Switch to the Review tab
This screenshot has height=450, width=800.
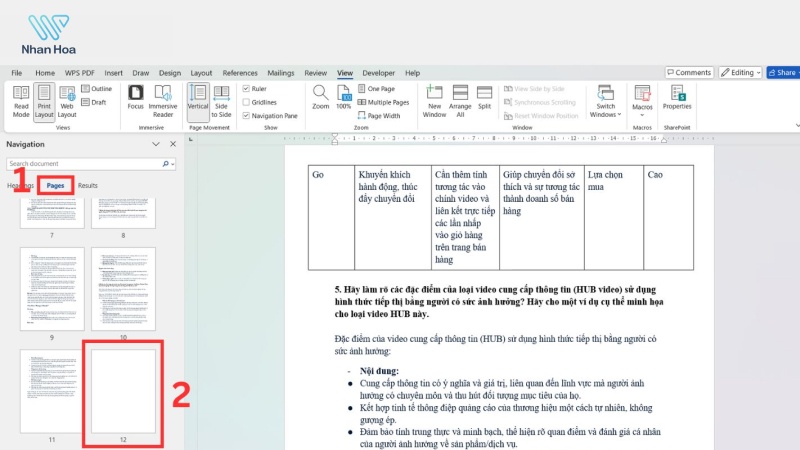point(315,73)
